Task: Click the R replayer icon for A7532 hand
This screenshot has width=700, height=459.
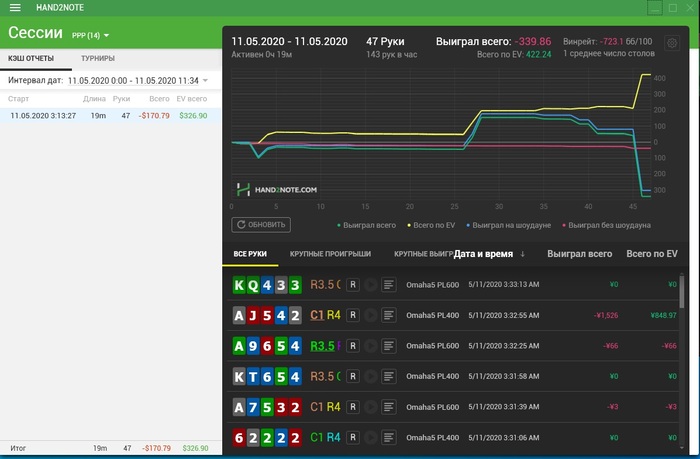Action: [353, 407]
